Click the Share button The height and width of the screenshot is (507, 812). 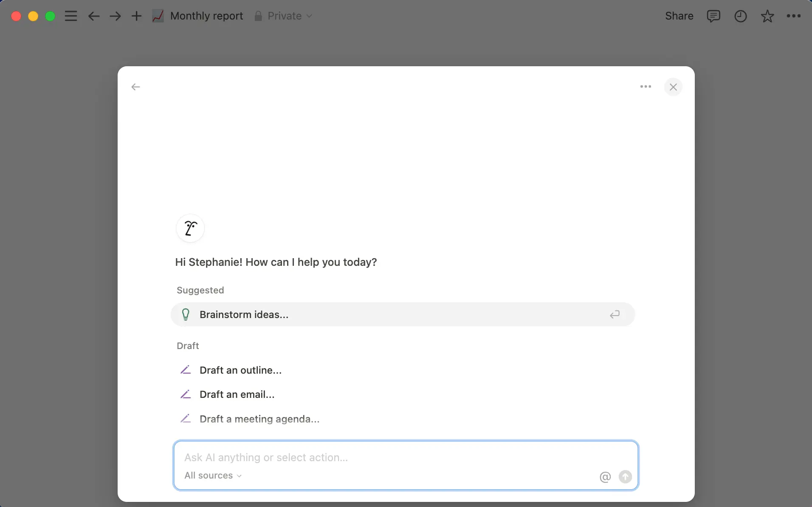pyautogui.click(x=679, y=16)
